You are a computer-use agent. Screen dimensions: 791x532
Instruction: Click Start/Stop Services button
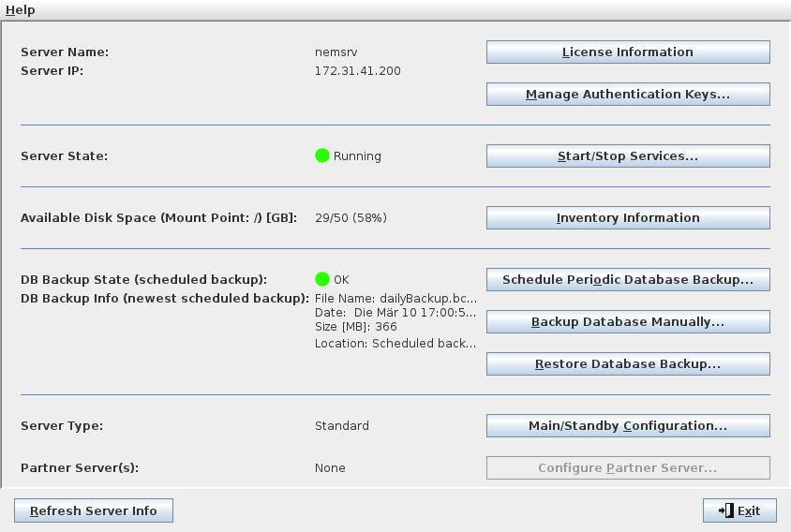click(627, 156)
